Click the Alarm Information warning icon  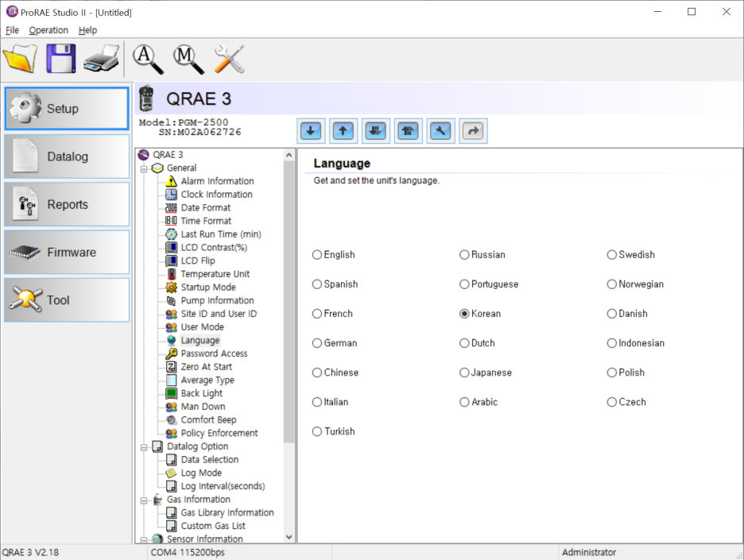(171, 181)
